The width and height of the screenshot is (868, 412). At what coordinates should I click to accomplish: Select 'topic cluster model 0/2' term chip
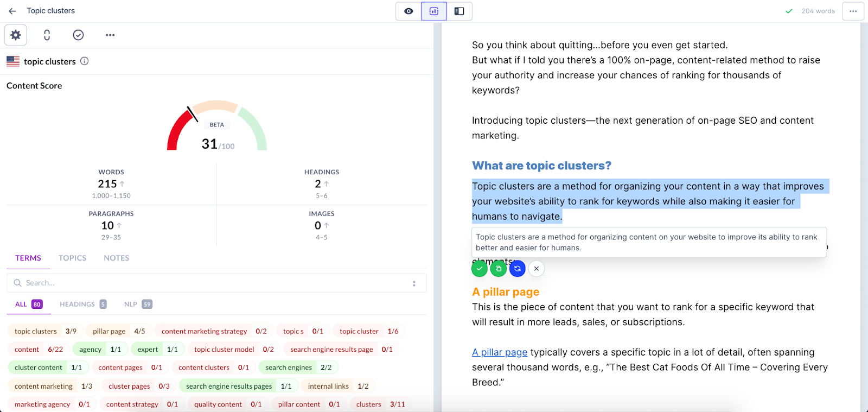click(234, 350)
